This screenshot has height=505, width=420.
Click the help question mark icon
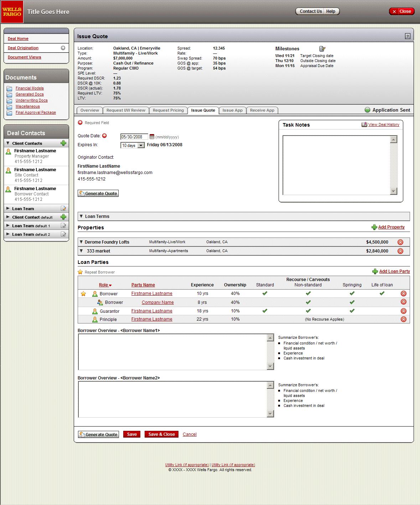point(408,36)
